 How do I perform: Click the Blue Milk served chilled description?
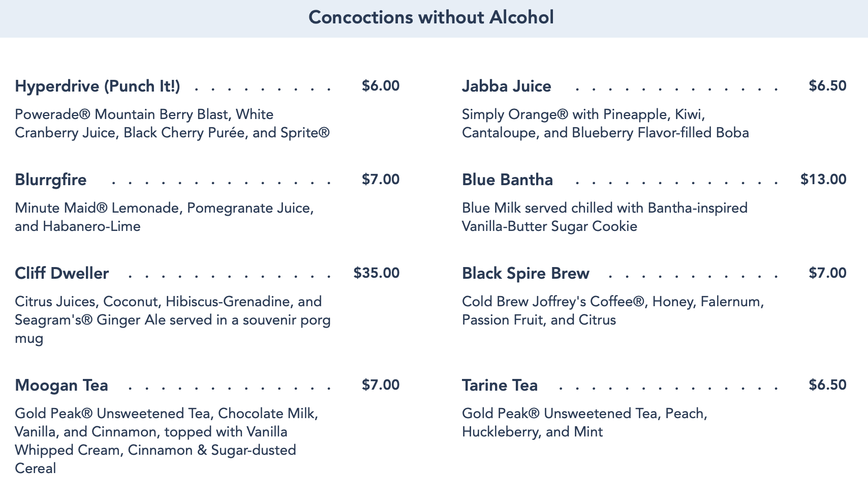[x=605, y=217]
